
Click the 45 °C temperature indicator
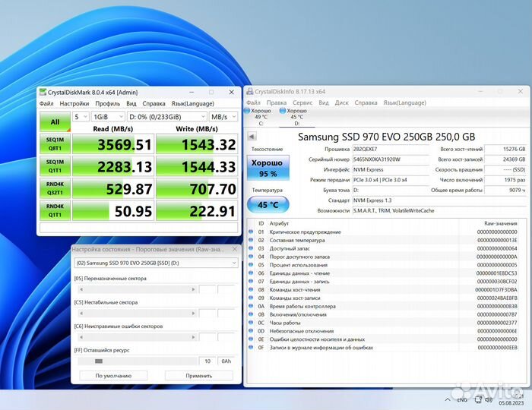point(268,205)
